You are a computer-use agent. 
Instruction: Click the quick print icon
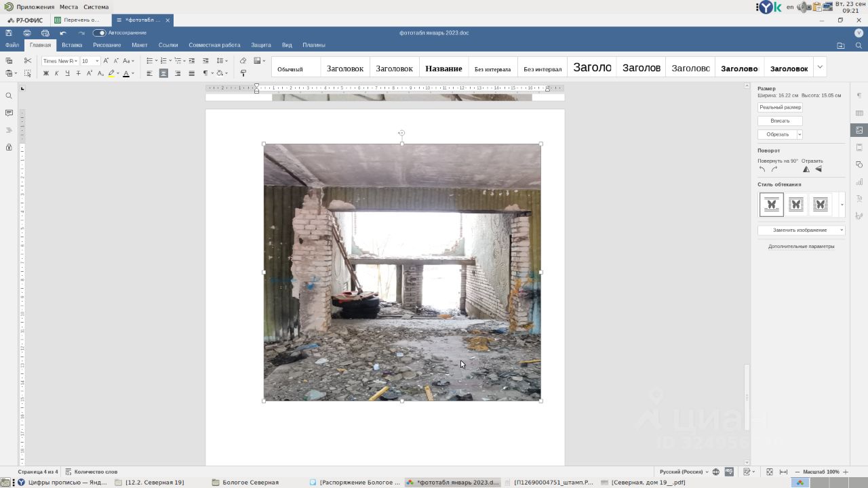pos(45,33)
